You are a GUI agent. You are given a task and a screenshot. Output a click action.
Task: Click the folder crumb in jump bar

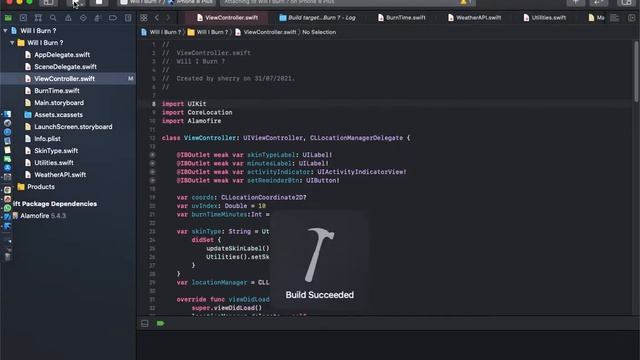point(208,32)
